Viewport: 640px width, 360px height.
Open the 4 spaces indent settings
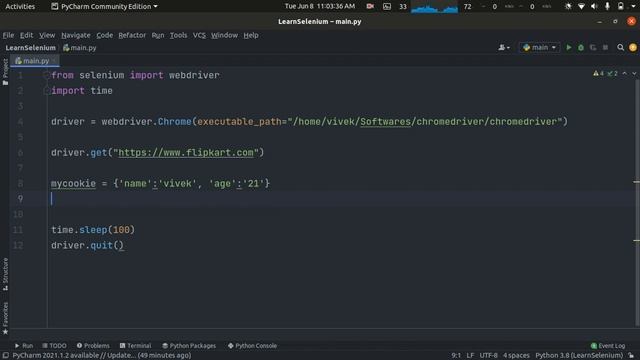click(516, 356)
